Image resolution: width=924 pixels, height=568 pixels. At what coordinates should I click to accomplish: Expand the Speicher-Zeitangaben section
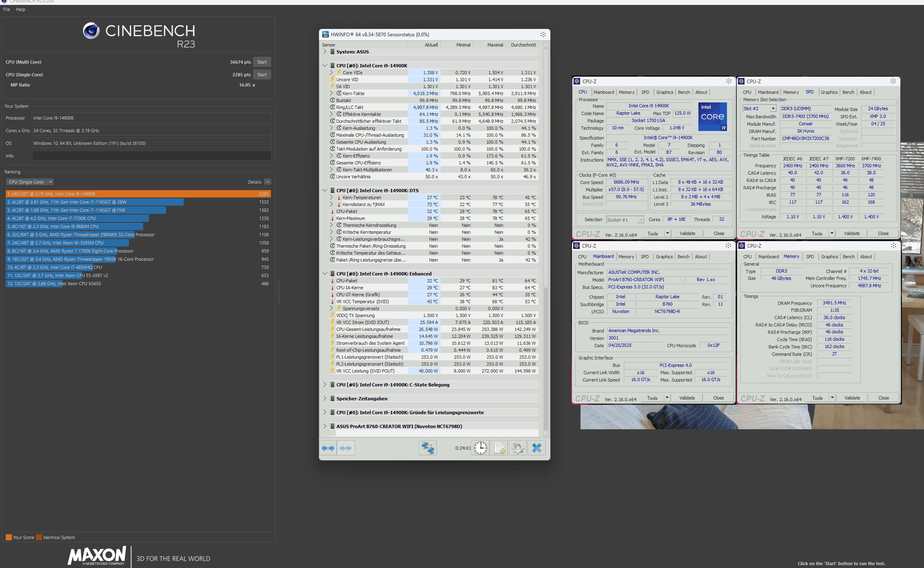point(325,399)
